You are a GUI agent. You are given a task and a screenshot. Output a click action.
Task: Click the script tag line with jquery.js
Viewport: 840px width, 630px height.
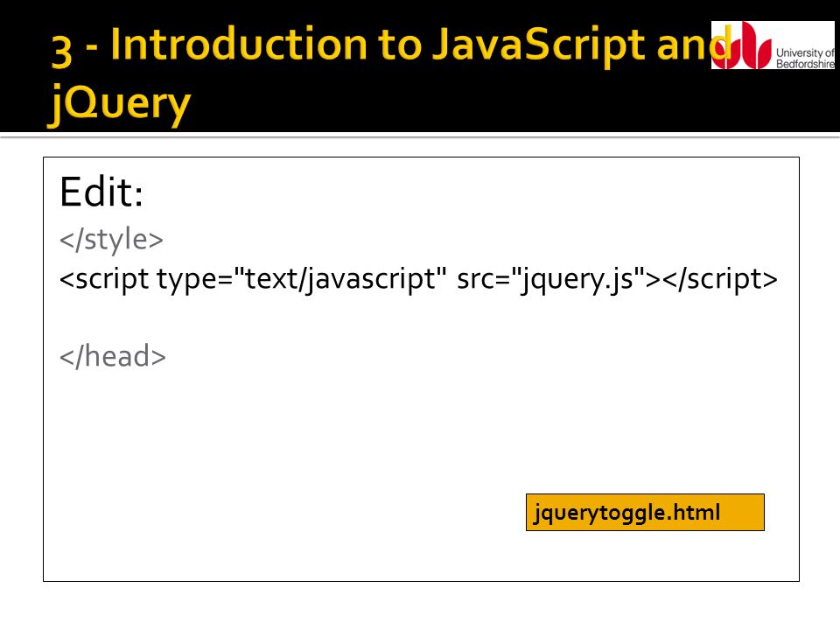[418, 280]
